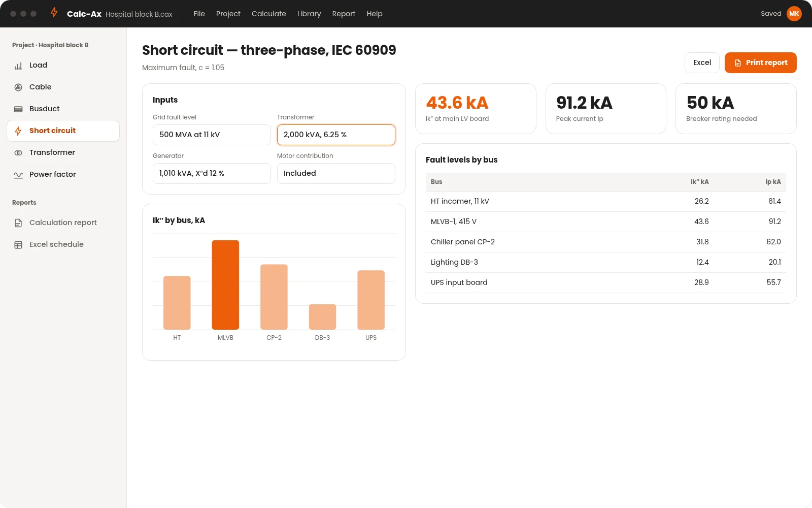Open the Report menu
Viewport: 812px width, 508px height.
tap(344, 14)
